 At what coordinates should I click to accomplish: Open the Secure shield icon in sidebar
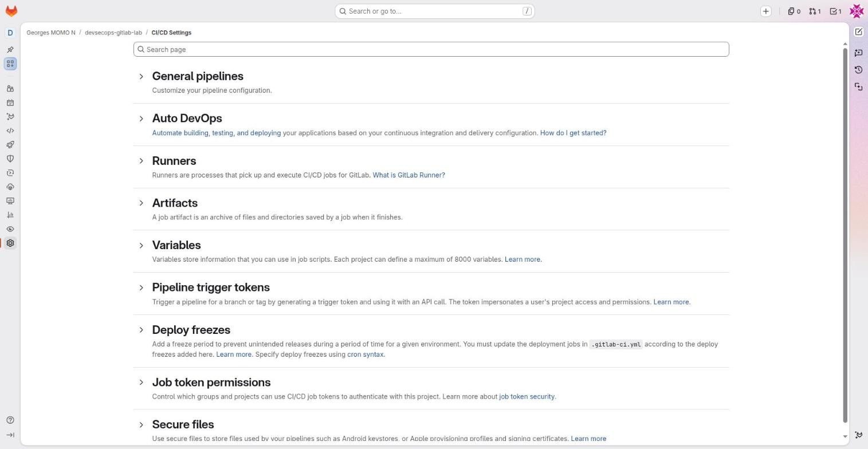pos(10,159)
